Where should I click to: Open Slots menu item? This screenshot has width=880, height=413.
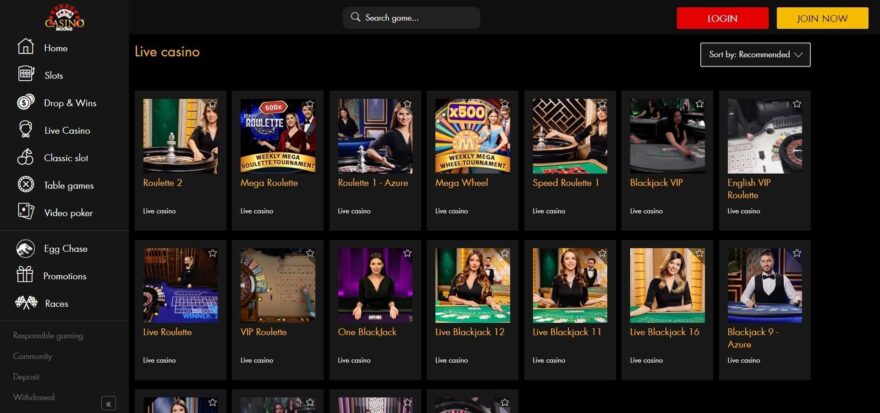click(x=53, y=75)
